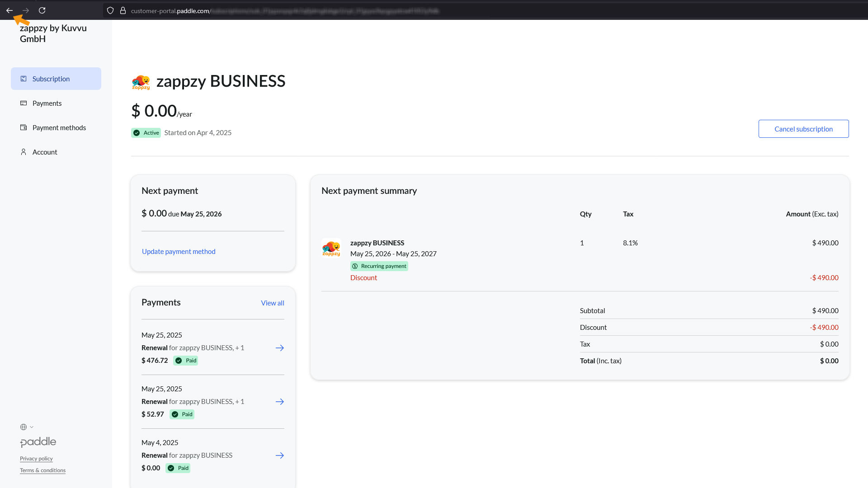
Task: Select Account in the sidebar
Action: 45,152
